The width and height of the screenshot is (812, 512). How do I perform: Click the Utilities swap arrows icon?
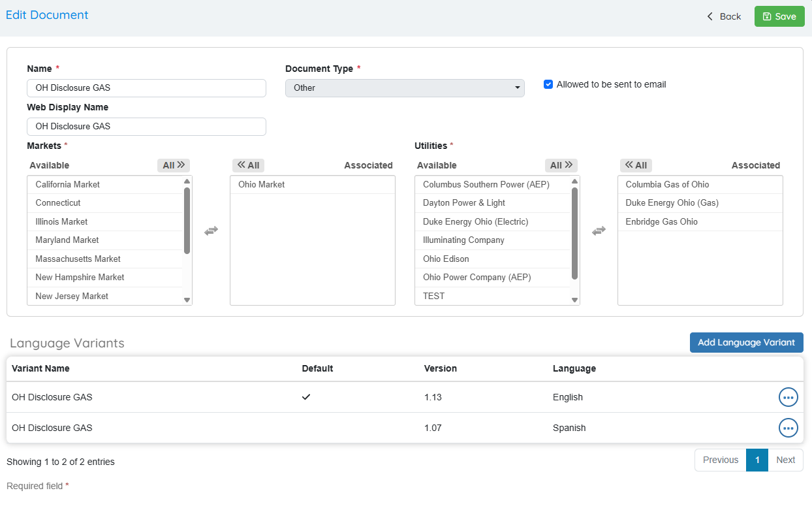click(x=599, y=231)
